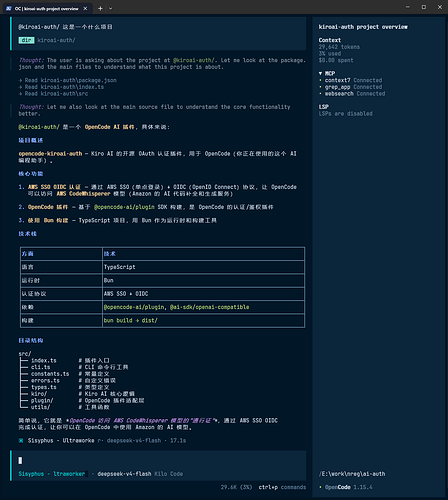448x500 pixels.
Task: Collapse the MCP section triangle
Action: (320, 73)
